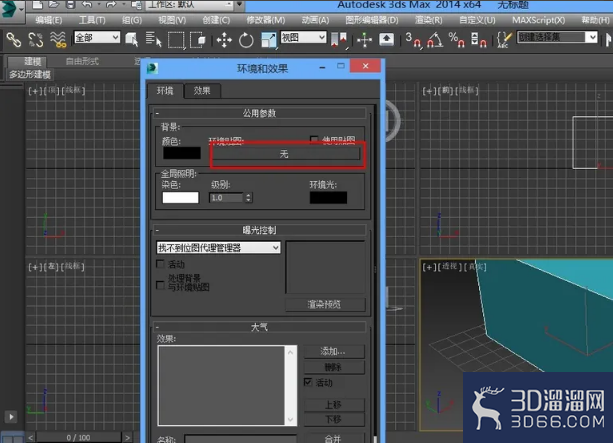Click the 删除 button in the 大气 section
Image resolution: width=613 pixels, height=443 pixels.
click(x=334, y=367)
